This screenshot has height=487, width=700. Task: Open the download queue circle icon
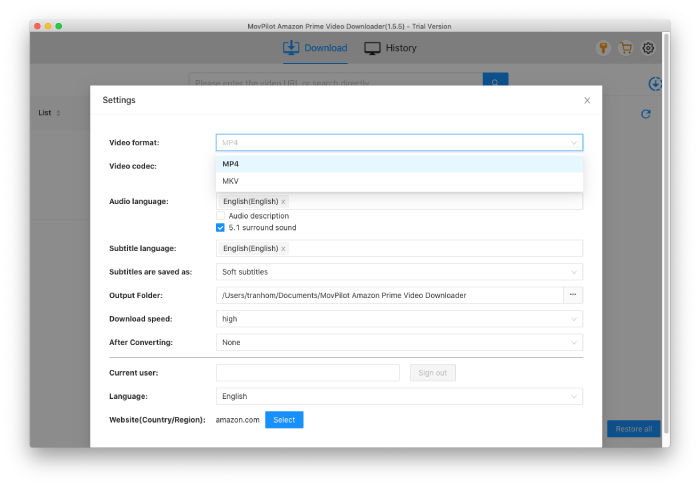655,83
